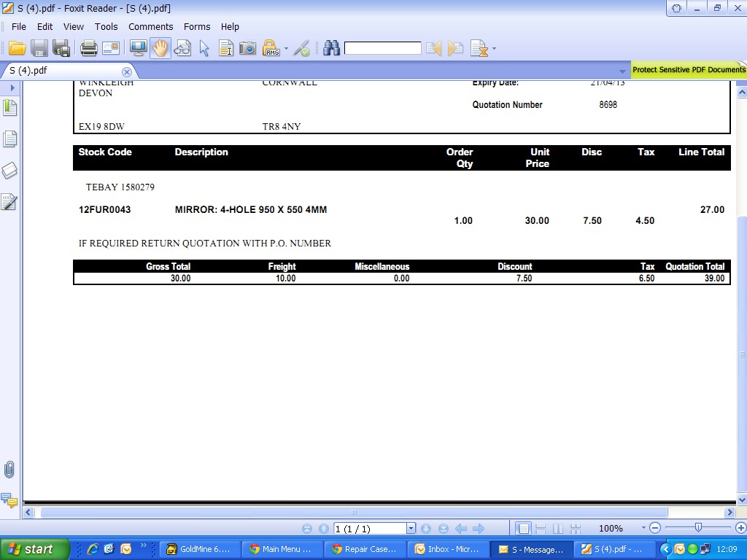747x560 pixels.
Task: Open the Attachments paperclip panel
Action: 9,469
